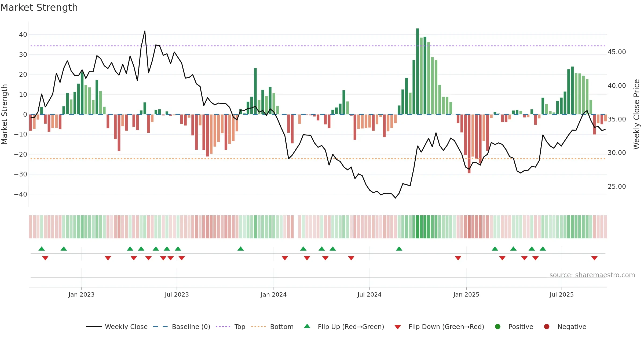This screenshot has width=644, height=362.
Task: Click the 'Jan 2024' x-axis label
Action: click(274, 295)
